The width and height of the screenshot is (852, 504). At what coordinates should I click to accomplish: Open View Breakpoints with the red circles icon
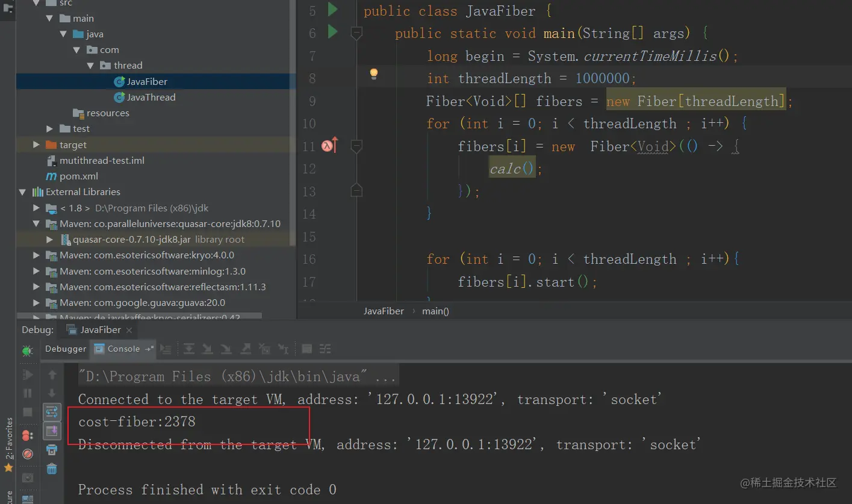pyautogui.click(x=28, y=435)
